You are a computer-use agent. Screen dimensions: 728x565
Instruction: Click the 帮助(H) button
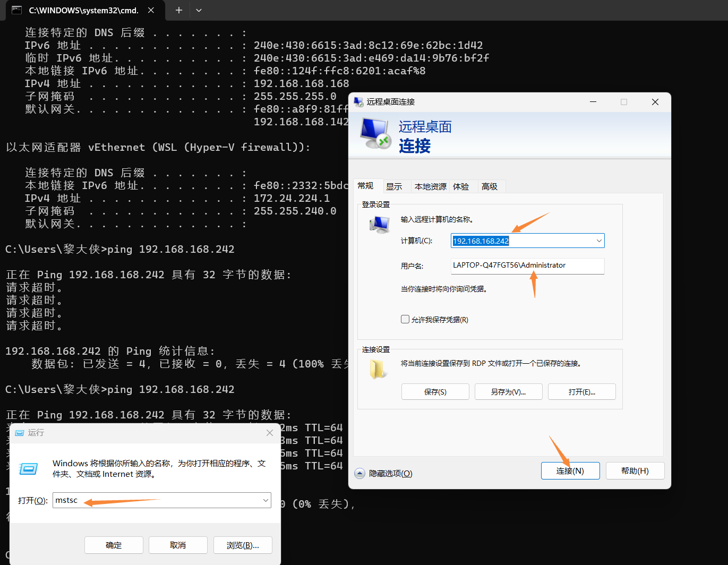pos(635,471)
